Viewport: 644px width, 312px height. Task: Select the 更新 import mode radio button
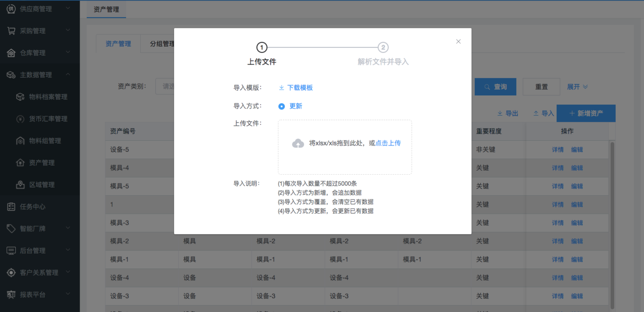281,106
